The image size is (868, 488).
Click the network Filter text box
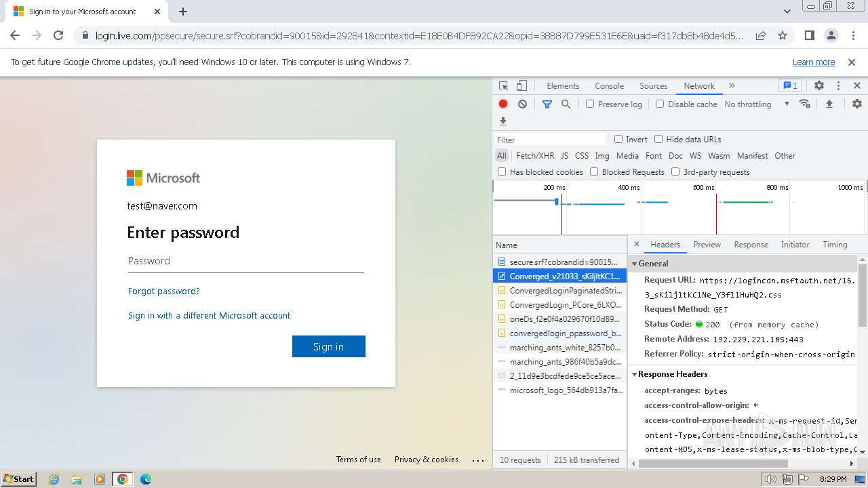click(551, 140)
